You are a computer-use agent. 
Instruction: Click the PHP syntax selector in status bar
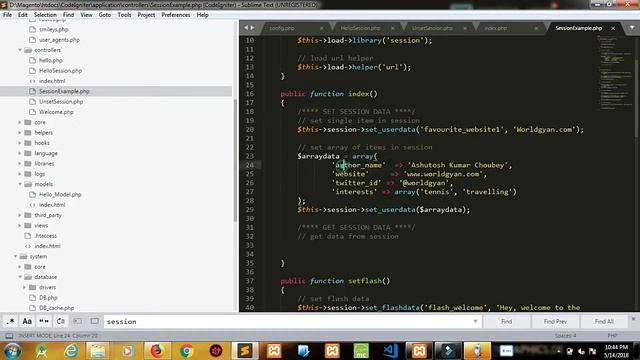point(612,336)
